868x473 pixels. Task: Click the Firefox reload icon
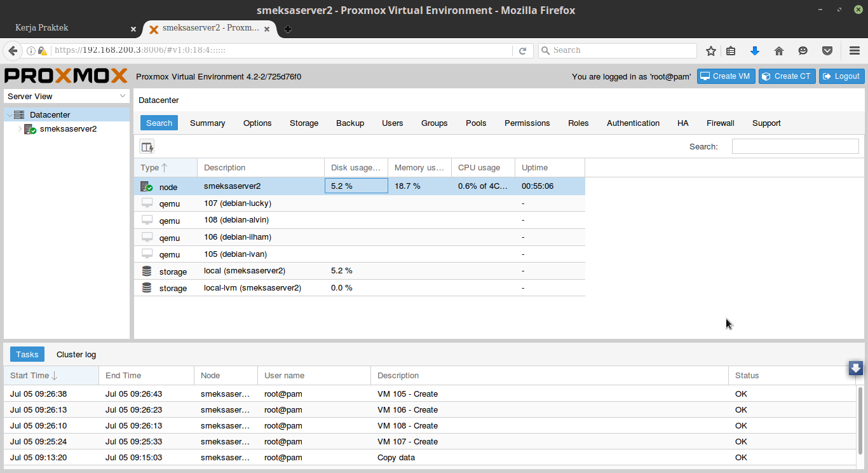click(x=523, y=51)
